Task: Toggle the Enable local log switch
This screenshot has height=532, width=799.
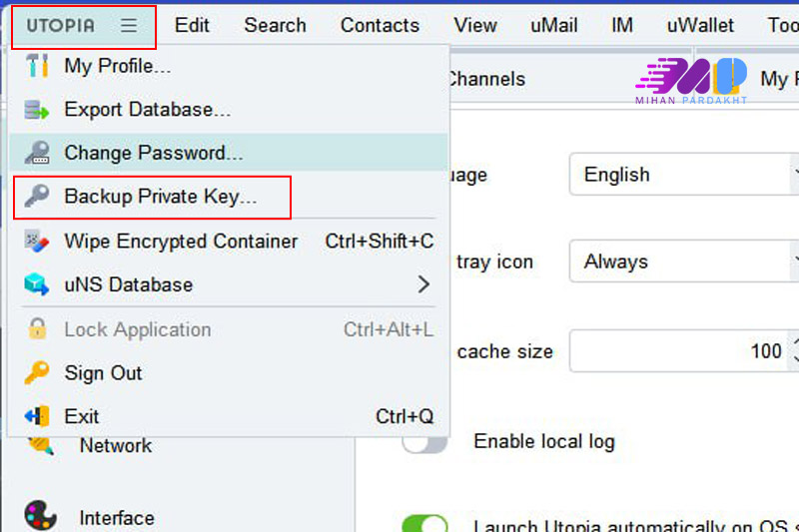Action: 424,441
